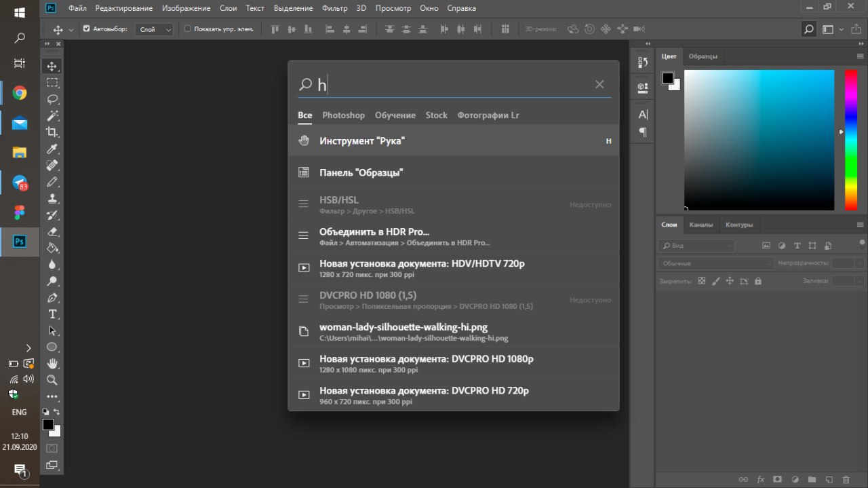This screenshot has width=868, height=488.
Task: Enable Показать упр. элем. checkbox
Action: click(x=188, y=29)
